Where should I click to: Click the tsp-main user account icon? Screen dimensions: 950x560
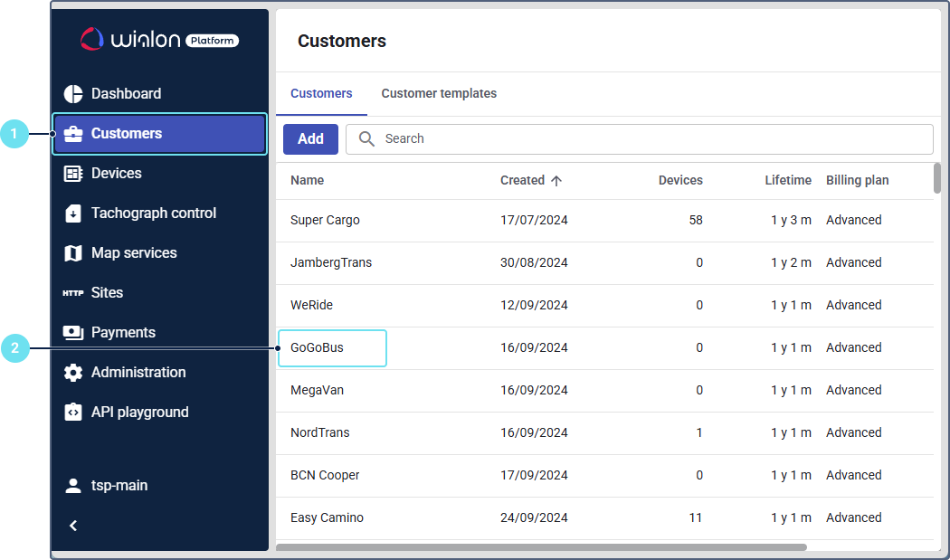[x=73, y=486]
